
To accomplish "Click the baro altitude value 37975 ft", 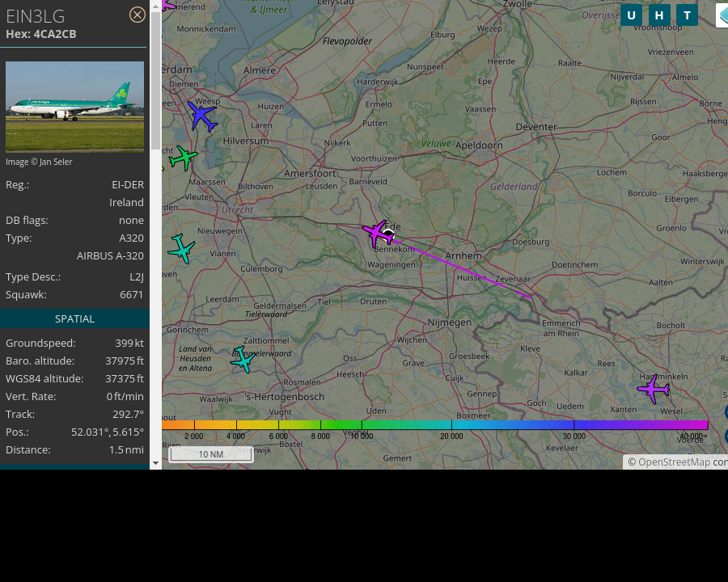I will point(125,361).
